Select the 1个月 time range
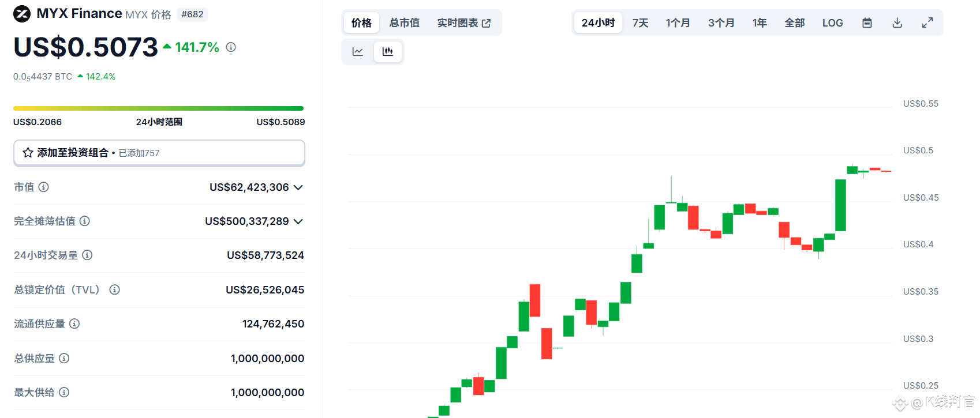 tap(678, 23)
